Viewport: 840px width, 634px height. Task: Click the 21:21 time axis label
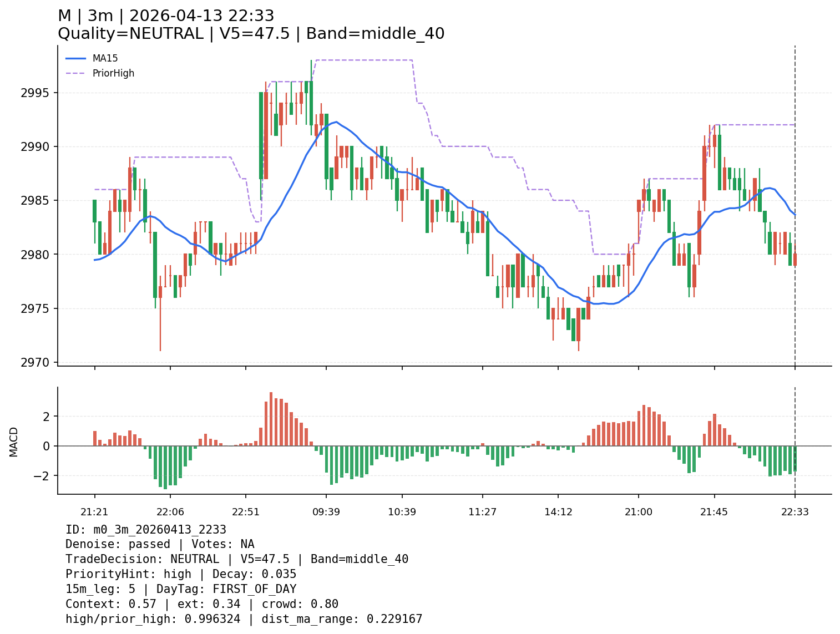[94, 512]
